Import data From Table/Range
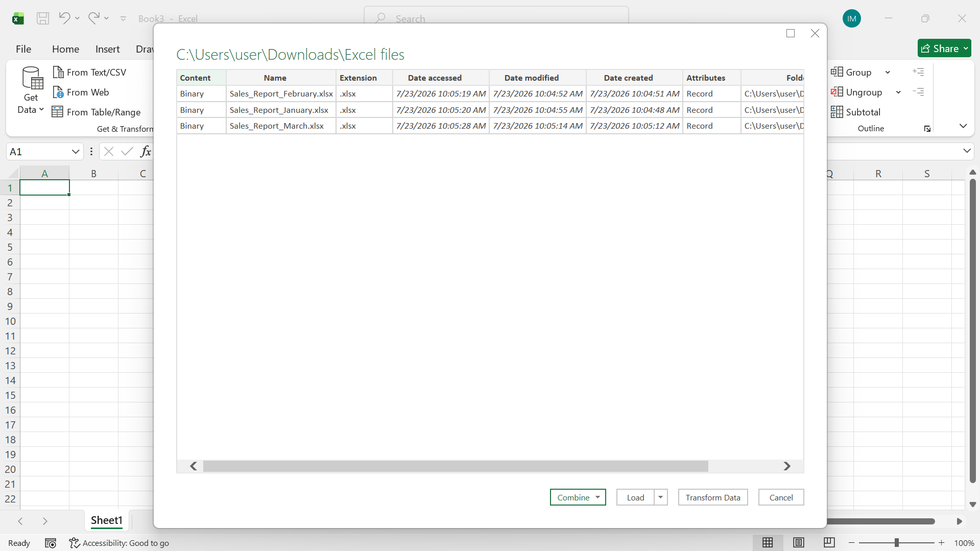The height and width of the screenshot is (551, 980). click(x=97, y=112)
